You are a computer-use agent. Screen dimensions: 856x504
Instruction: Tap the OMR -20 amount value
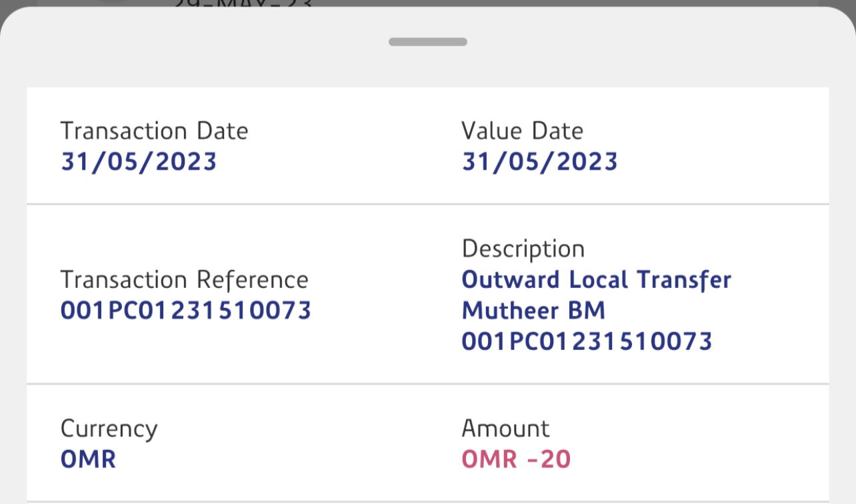tap(516, 459)
